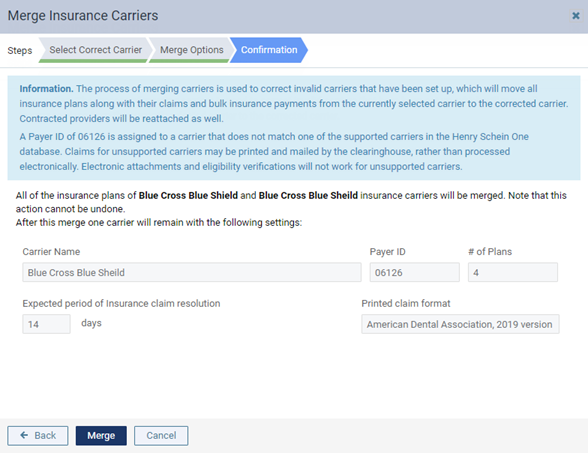Image resolution: width=588 pixels, height=453 pixels.
Task: Click the Printed claim format field
Action: tap(460, 324)
